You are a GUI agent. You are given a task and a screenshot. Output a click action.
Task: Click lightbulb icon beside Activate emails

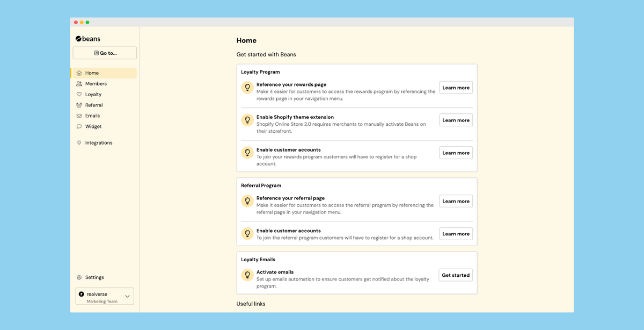pyautogui.click(x=247, y=275)
